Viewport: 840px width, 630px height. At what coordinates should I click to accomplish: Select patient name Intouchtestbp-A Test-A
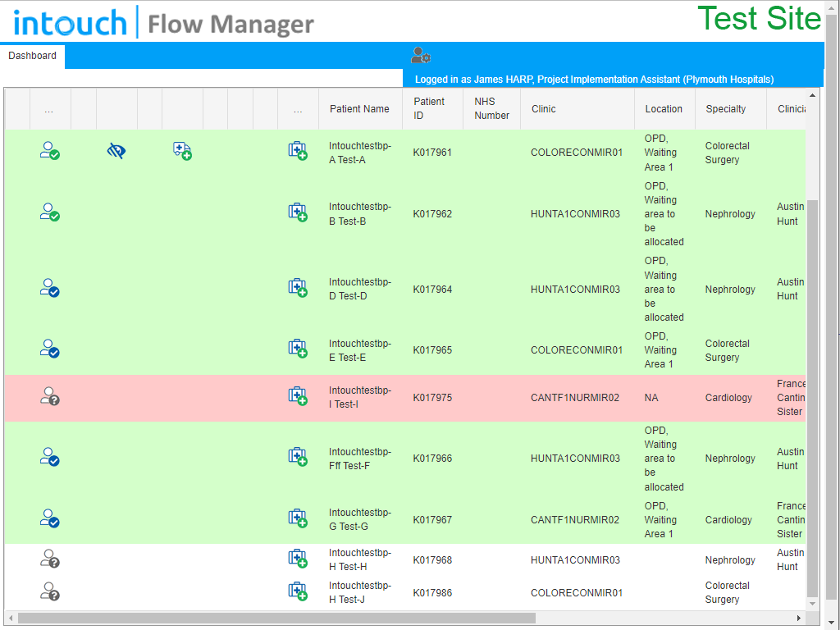pos(360,153)
